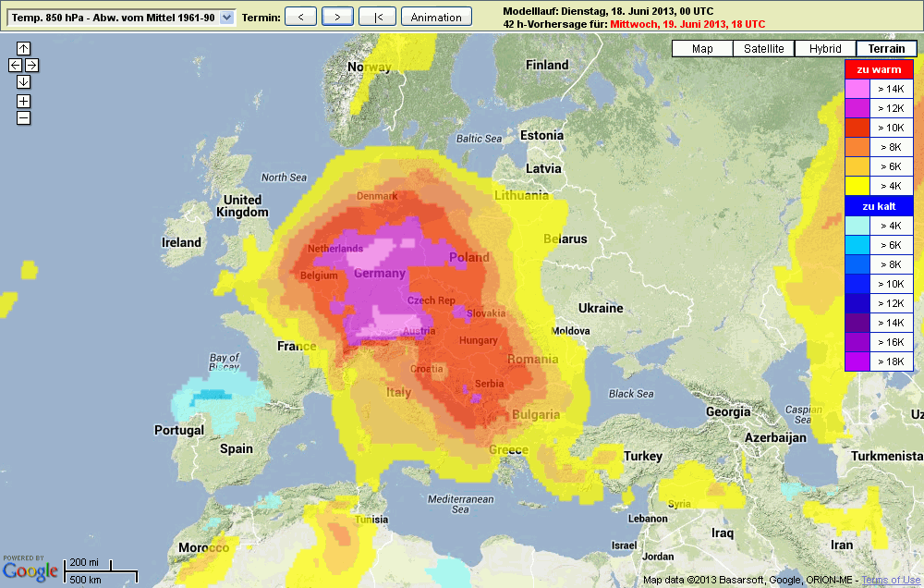This screenshot has height=588, width=924.
Task: Switch to Satellite view
Action: click(764, 49)
